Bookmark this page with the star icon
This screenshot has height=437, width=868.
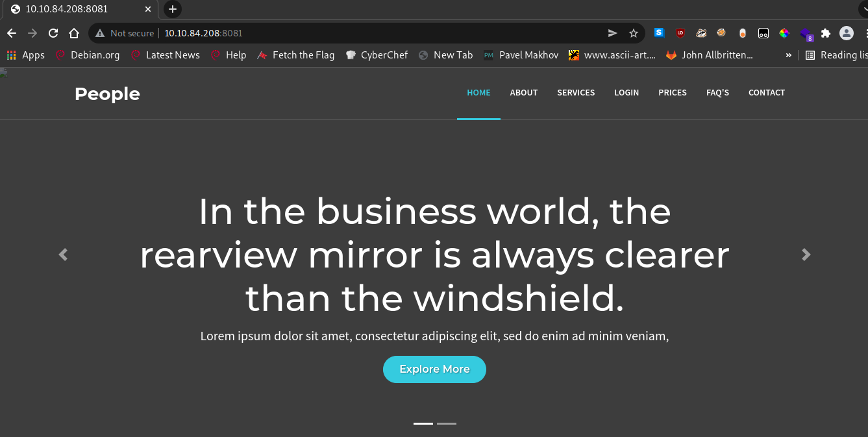coord(633,33)
